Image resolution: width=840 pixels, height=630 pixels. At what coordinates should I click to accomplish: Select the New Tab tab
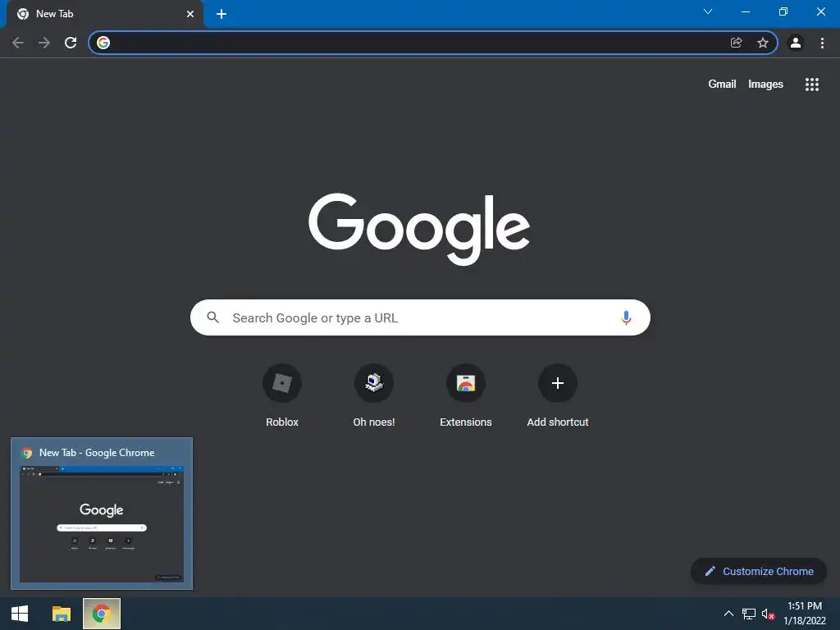click(x=104, y=14)
